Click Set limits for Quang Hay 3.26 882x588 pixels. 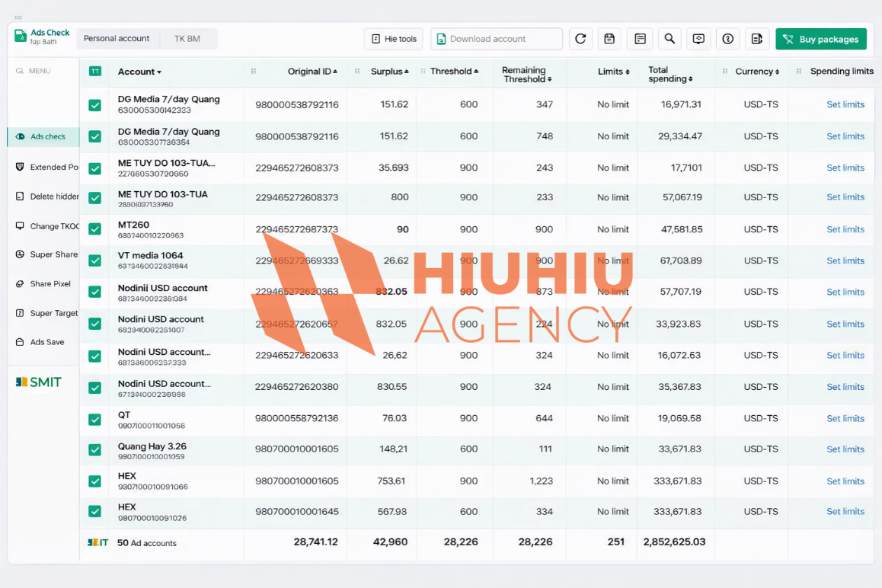pyautogui.click(x=845, y=449)
